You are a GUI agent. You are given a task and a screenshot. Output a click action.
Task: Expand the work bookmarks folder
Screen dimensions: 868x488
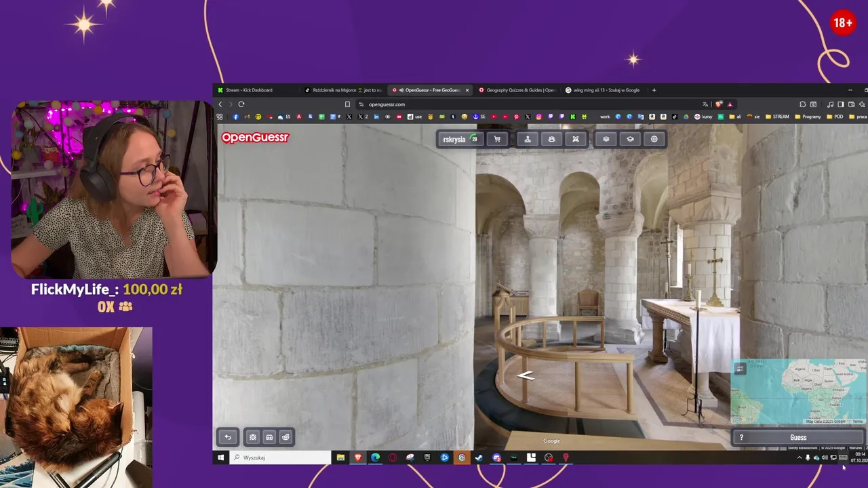[x=605, y=117]
